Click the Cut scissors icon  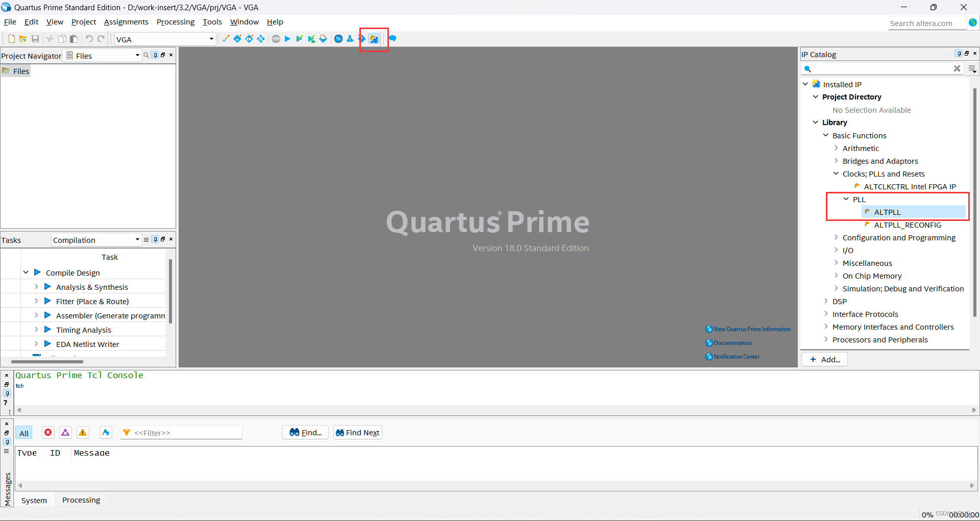pyautogui.click(x=50, y=39)
